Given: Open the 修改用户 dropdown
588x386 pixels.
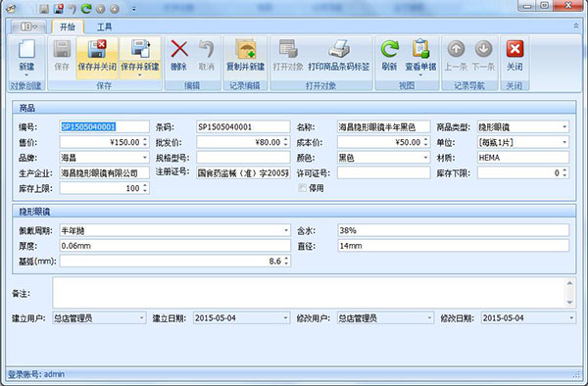Looking at the screenshot, I should (429, 318).
